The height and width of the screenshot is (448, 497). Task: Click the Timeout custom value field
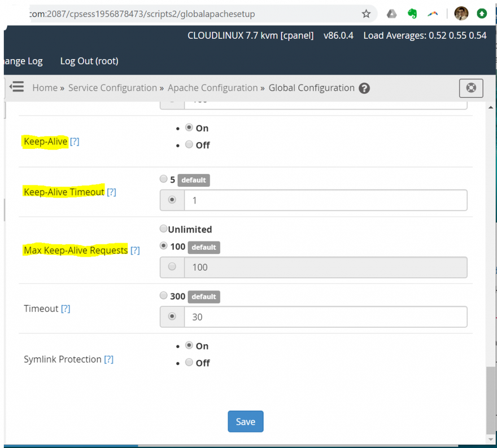(x=325, y=317)
